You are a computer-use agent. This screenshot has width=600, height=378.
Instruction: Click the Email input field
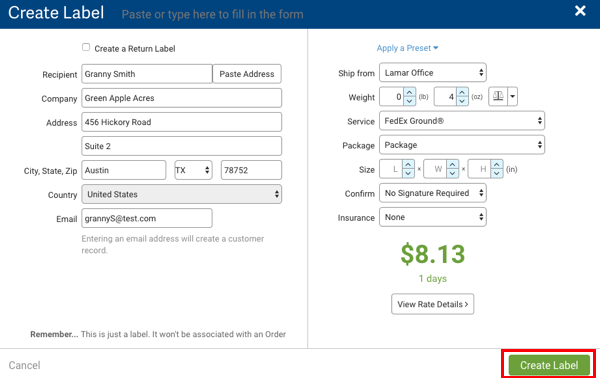147,218
